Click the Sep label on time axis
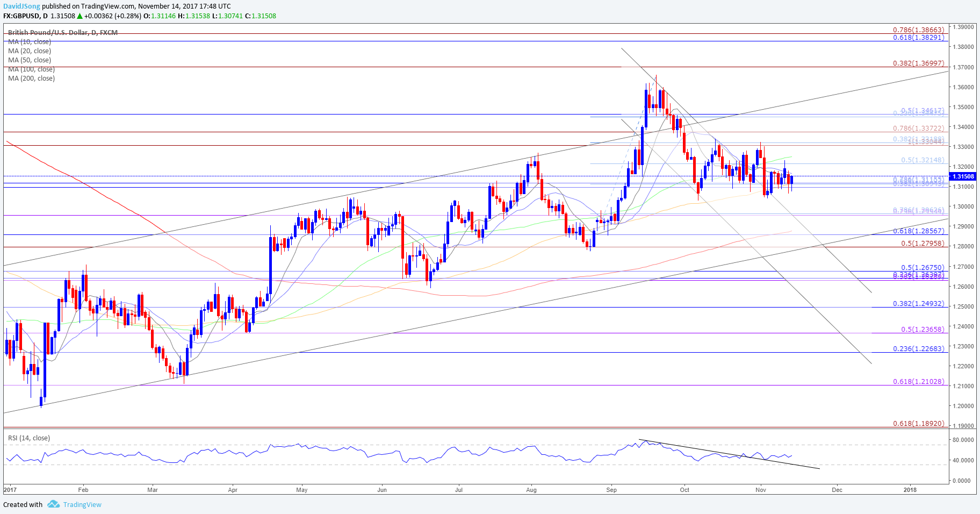Viewport: 980px width, 514px height. click(611, 490)
